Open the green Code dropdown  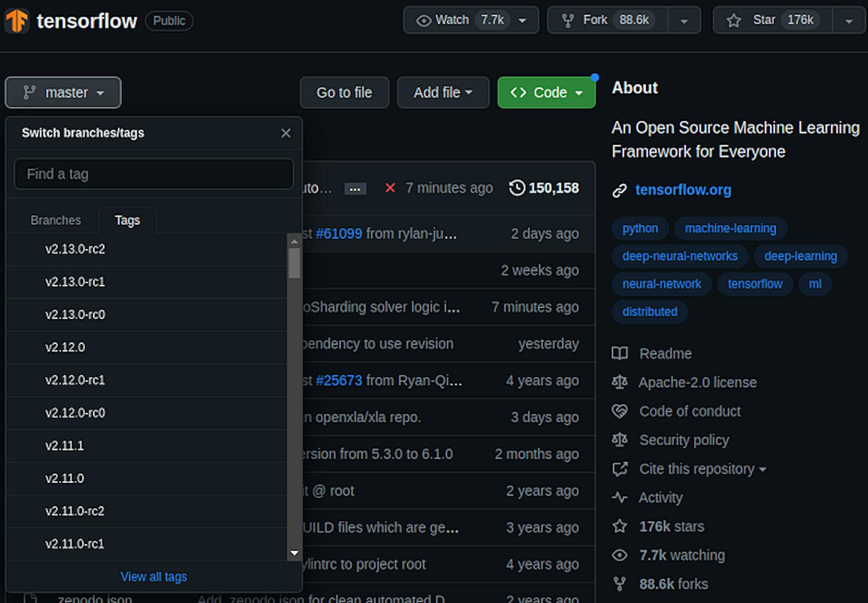point(546,93)
